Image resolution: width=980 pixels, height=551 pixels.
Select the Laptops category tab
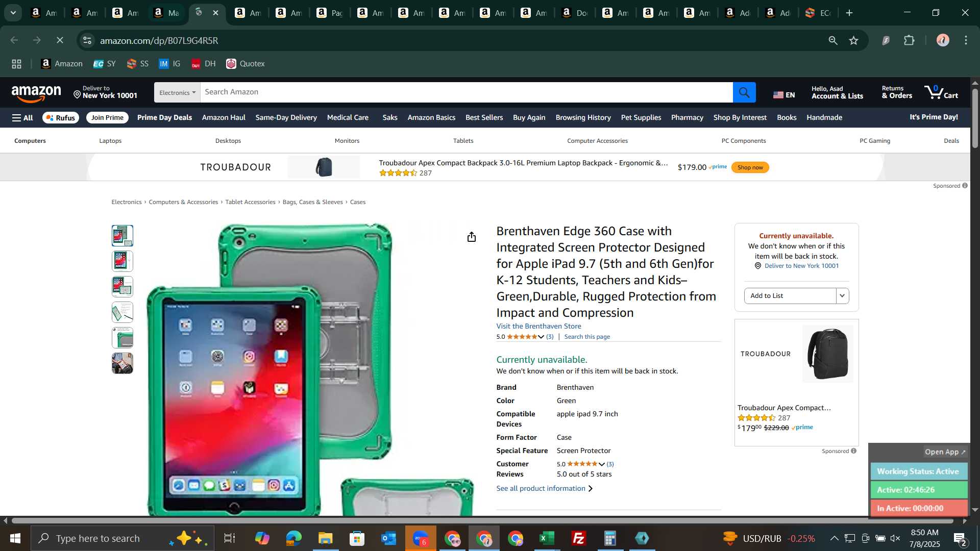pyautogui.click(x=110, y=141)
